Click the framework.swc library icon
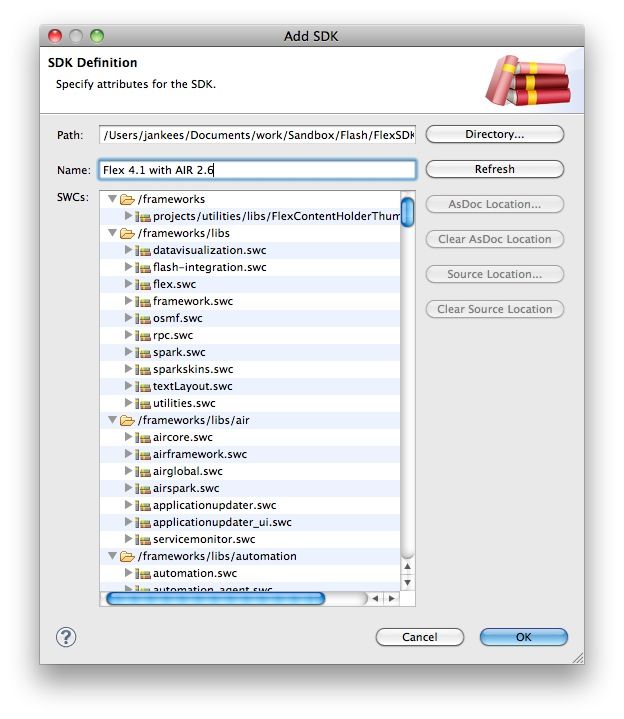The width and height of the screenshot is (624, 719). coord(143,301)
